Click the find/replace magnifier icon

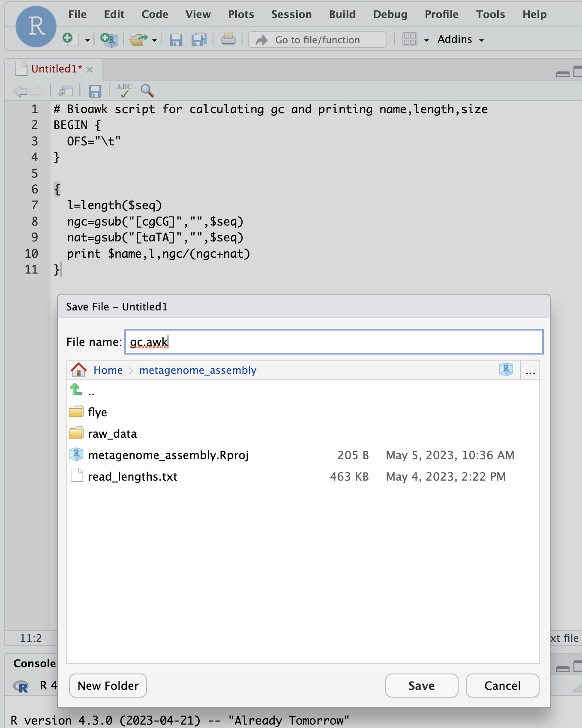(x=147, y=90)
